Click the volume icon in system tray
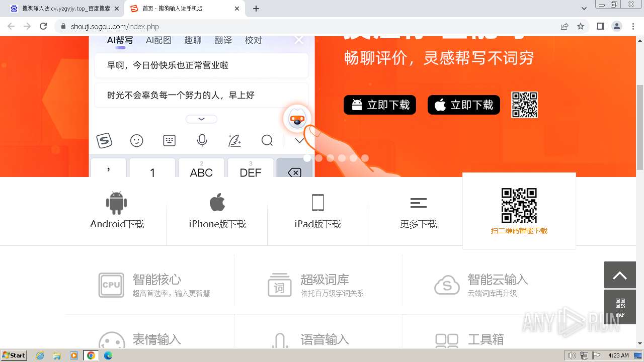This screenshot has height=362, width=644. pos(572,355)
